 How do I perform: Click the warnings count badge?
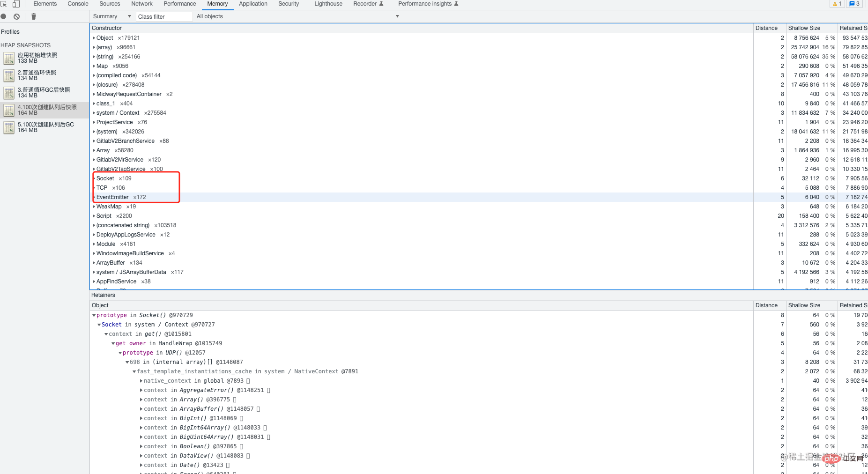coord(837,4)
